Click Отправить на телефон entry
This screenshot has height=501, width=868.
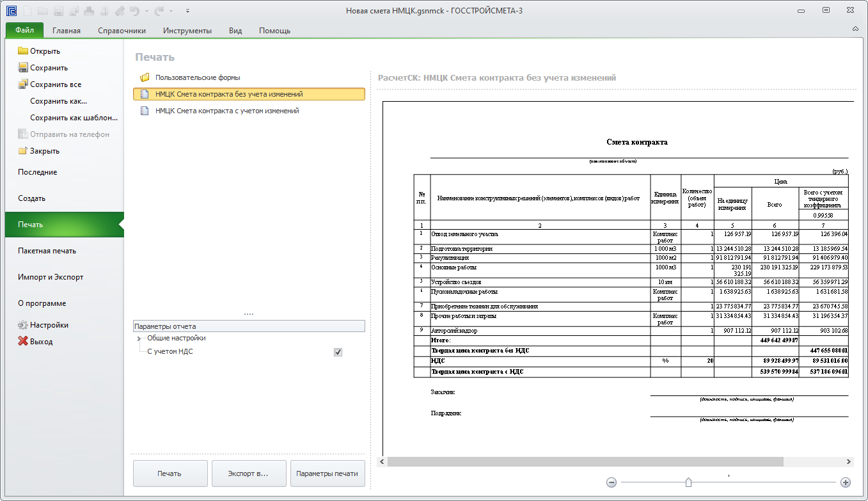63,134
